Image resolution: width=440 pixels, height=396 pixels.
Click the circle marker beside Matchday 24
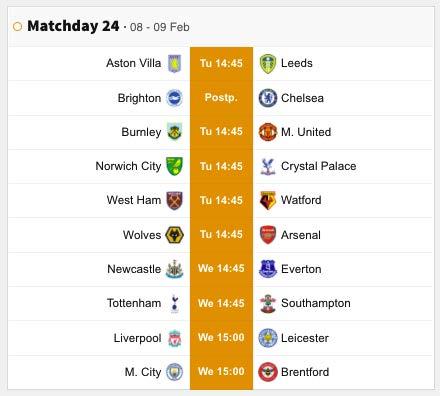17,26
